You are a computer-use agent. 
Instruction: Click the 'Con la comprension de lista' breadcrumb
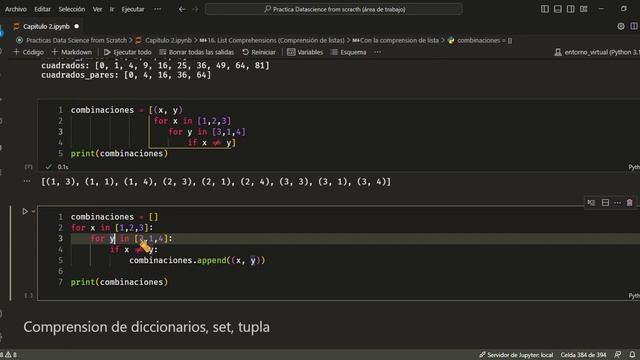click(x=400, y=40)
